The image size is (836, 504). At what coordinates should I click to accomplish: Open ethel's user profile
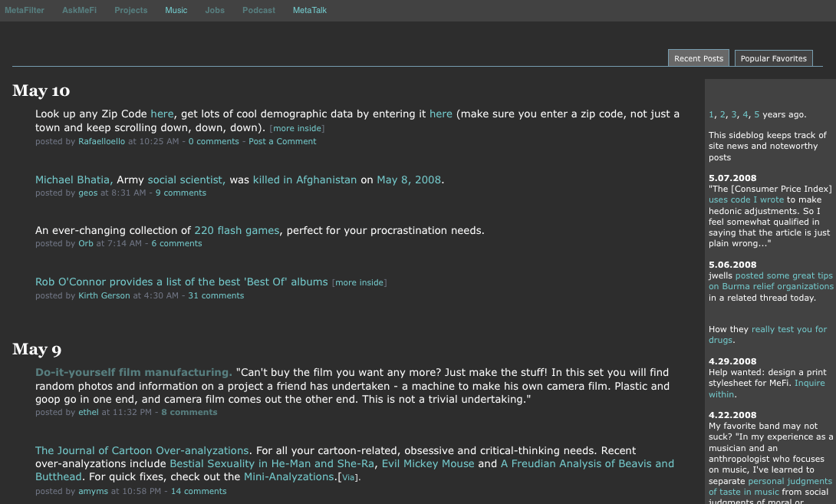coord(88,412)
